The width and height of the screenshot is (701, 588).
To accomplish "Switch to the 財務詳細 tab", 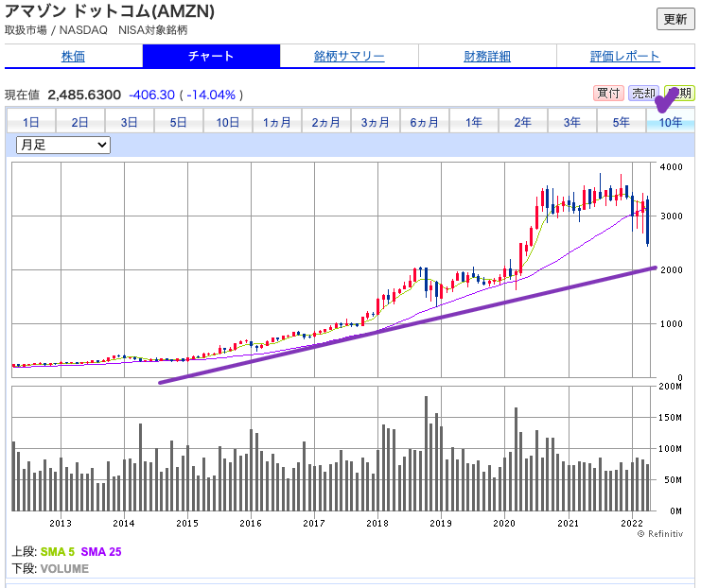I will (487, 57).
